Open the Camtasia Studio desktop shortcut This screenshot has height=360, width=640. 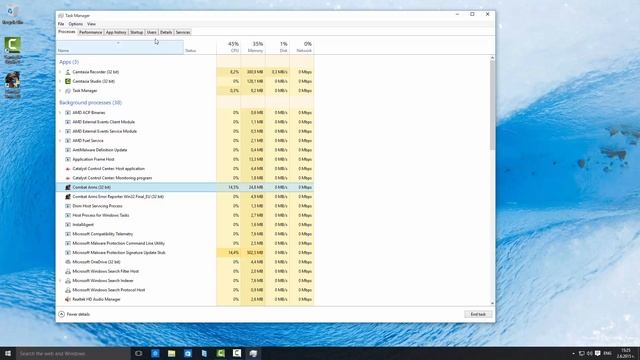click(x=13, y=51)
